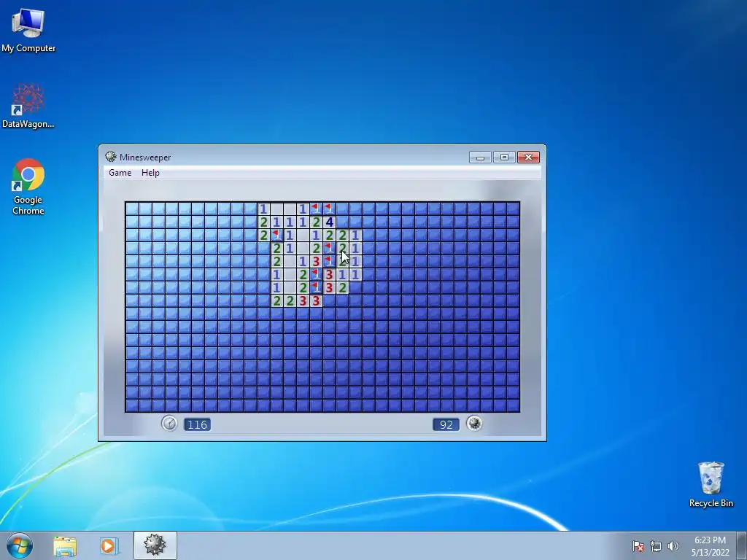Screen dimensions: 747x560
Task: Open the Game menu
Action: [120, 173]
